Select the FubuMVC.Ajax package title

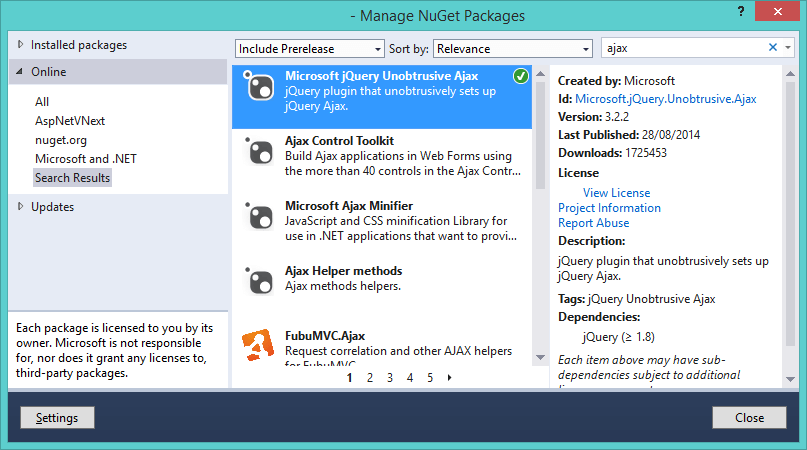325,336
